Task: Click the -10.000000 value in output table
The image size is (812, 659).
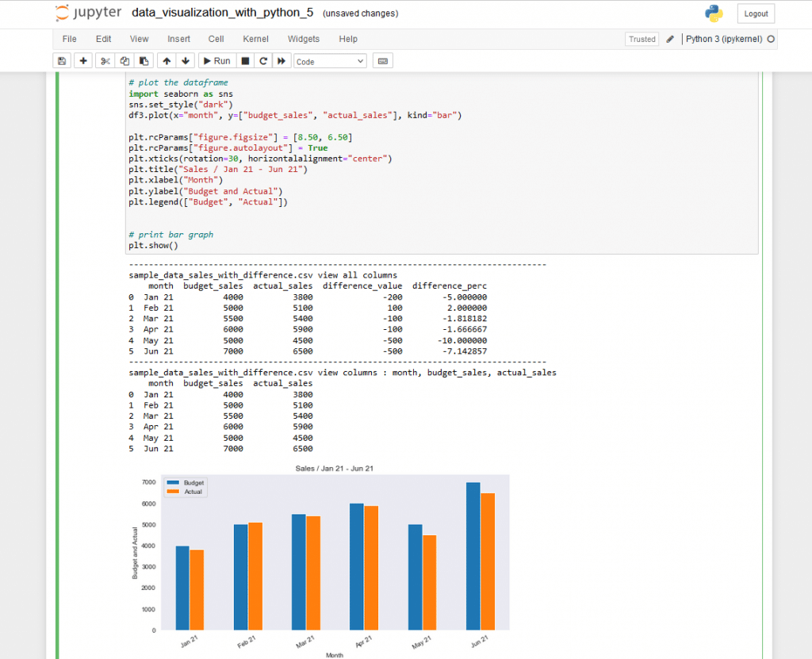Action: click(462, 340)
